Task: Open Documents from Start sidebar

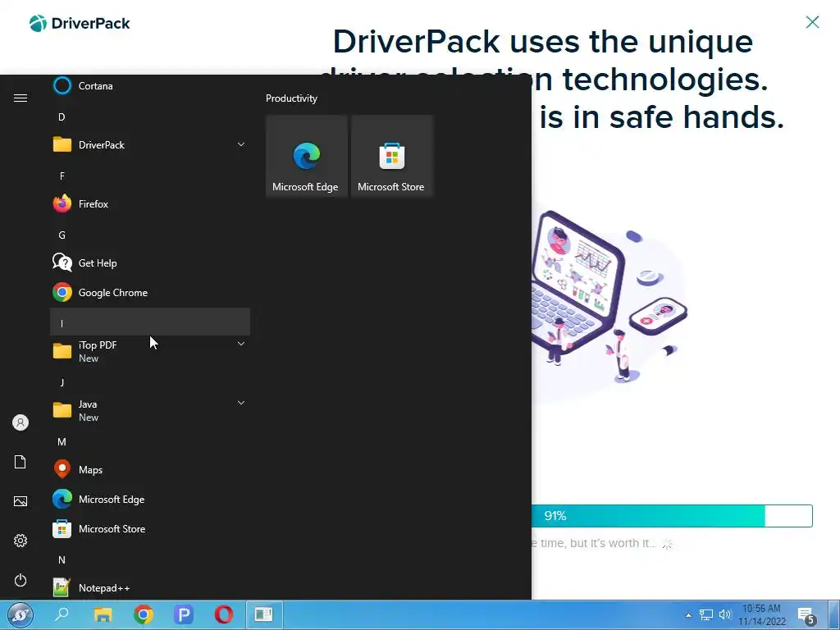Action: pos(21,463)
